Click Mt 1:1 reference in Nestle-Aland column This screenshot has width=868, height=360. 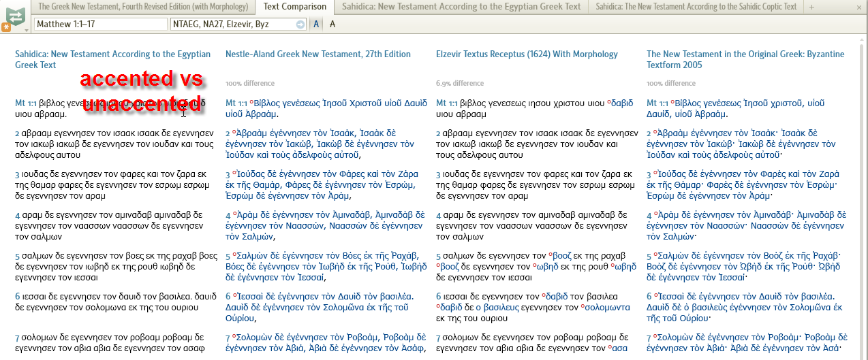237,103
